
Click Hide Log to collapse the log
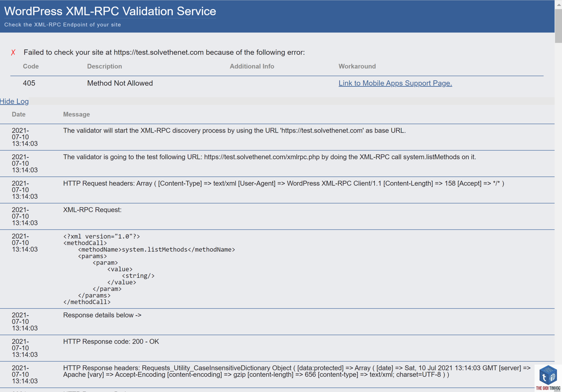point(14,101)
